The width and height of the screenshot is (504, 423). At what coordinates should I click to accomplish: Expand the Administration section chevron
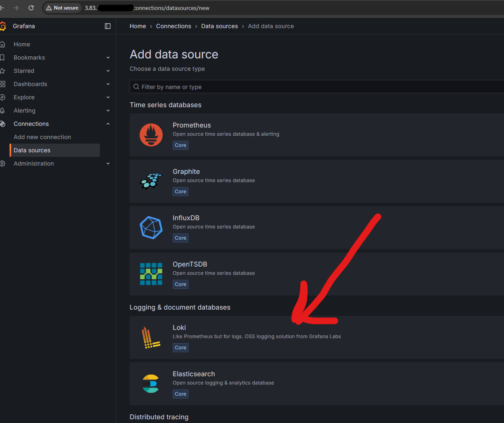pos(108,163)
